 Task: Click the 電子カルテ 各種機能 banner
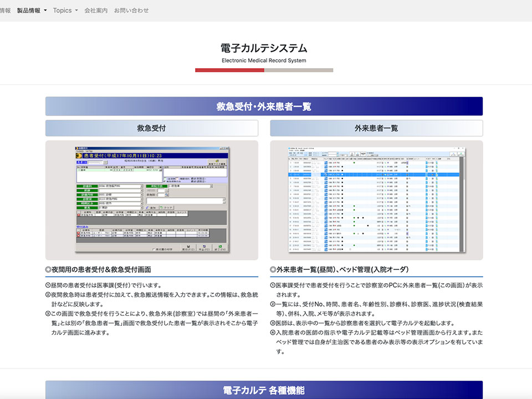tap(264, 390)
